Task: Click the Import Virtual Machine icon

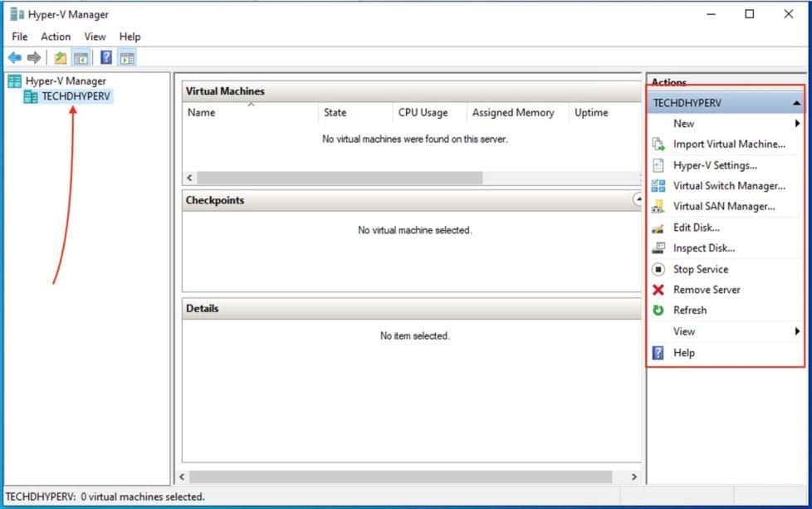Action: 658,144
